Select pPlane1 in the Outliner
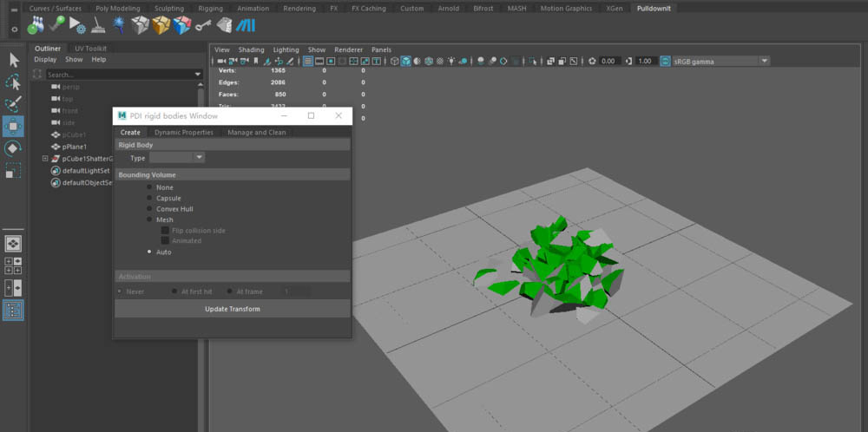The image size is (868, 432). 75,147
